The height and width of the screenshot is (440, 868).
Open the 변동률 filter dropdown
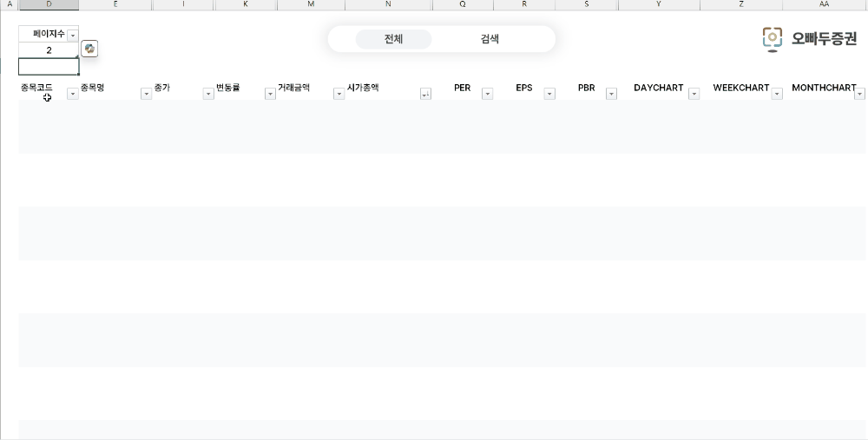(x=270, y=94)
